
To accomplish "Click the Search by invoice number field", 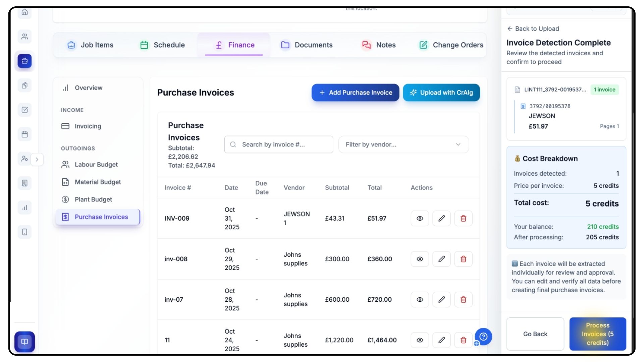I will pyautogui.click(x=278, y=144).
